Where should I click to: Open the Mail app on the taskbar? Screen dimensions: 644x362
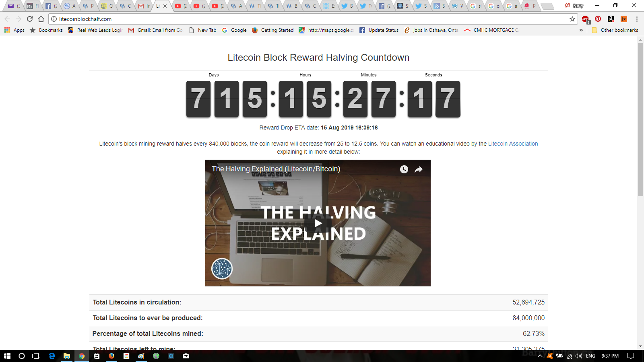coord(186,356)
